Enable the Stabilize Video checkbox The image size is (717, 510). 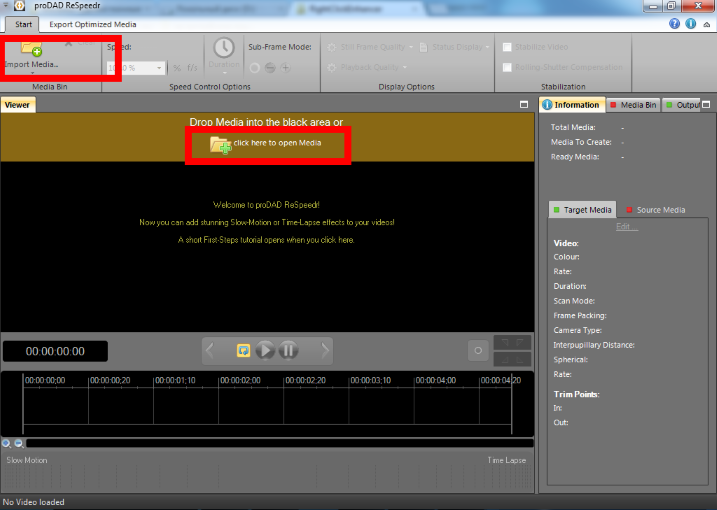click(x=508, y=47)
